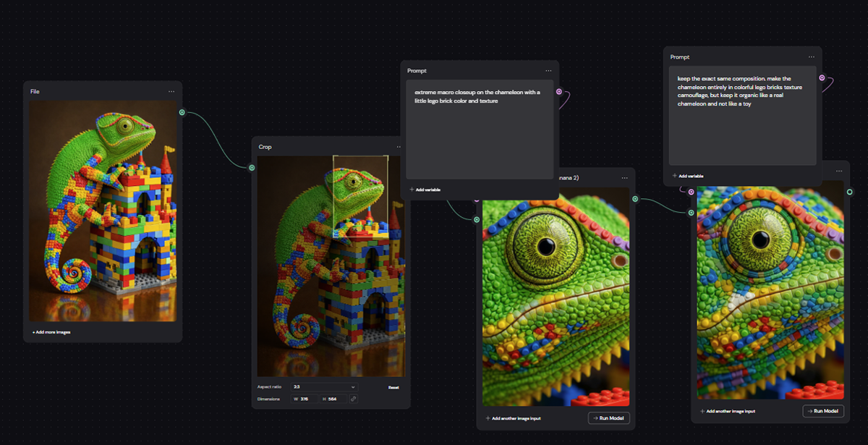Select the chameleon castle image in File node

pos(103,211)
